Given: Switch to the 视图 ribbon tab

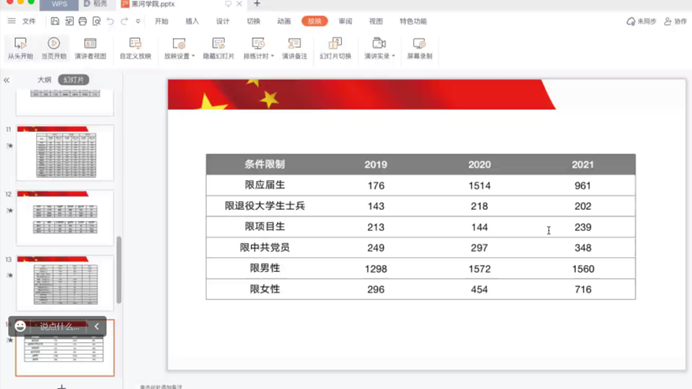Looking at the screenshot, I should (x=376, y=21).
